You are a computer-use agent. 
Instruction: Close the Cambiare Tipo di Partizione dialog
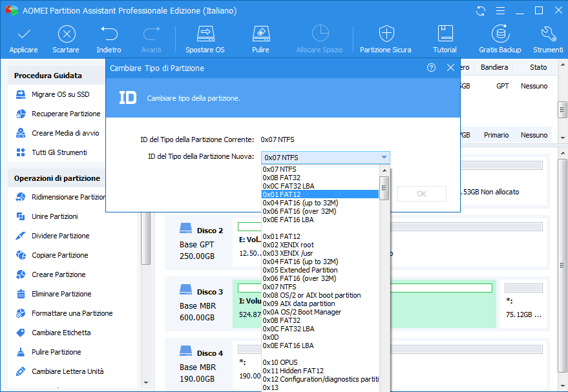pyautogui.click(x=450, y=68)
